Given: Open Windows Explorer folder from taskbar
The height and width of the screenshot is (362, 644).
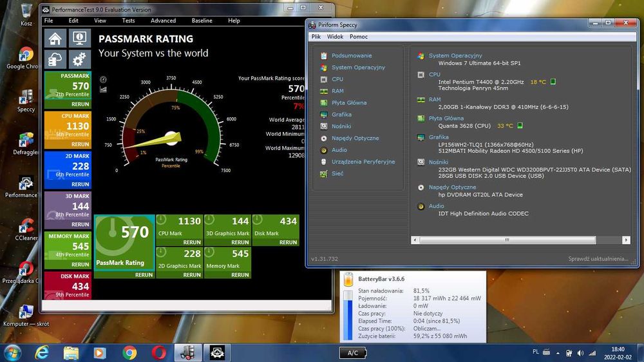Looking at the screenshot, I should (x=71, y=353).
